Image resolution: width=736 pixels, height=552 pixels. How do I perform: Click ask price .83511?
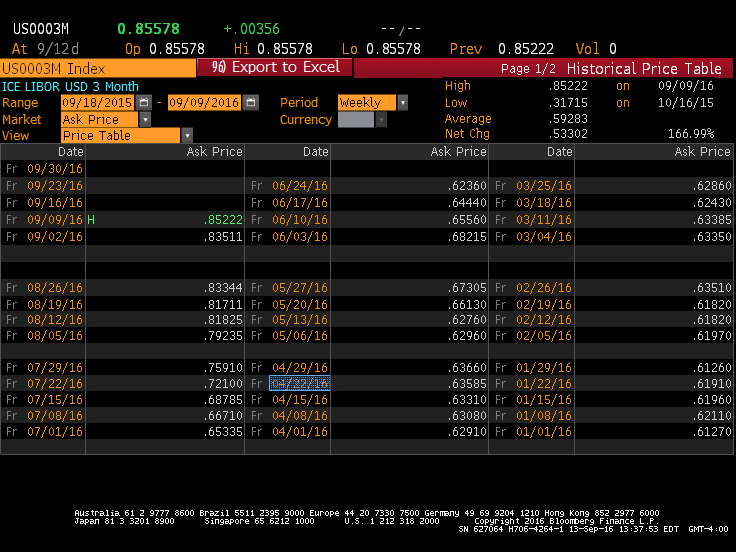(x=223, y=237)
